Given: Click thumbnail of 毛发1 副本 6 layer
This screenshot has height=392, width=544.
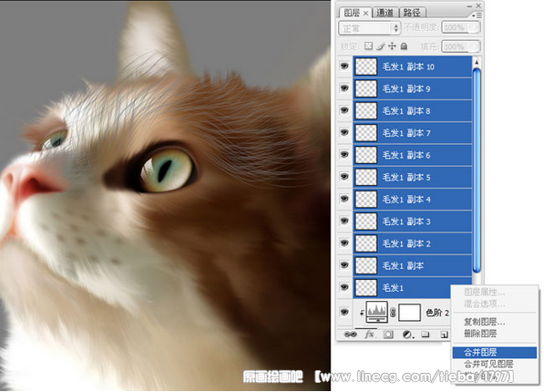Looking at the screenshot, I should point(366,155).
